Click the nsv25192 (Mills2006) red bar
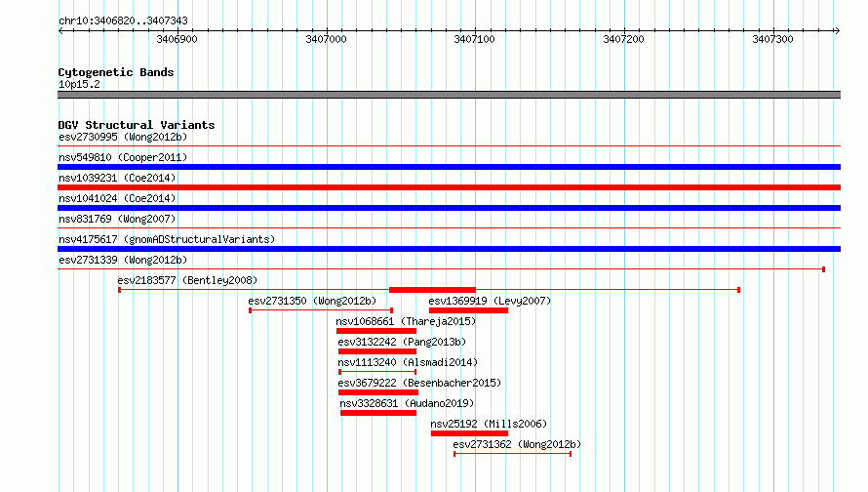 (x=469, y=433)
